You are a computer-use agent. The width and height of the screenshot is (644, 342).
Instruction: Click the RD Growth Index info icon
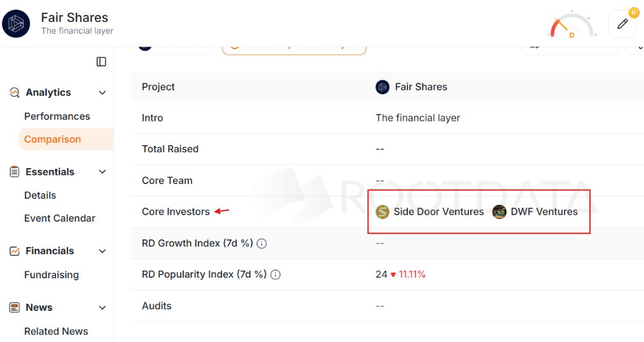(262, 243)
